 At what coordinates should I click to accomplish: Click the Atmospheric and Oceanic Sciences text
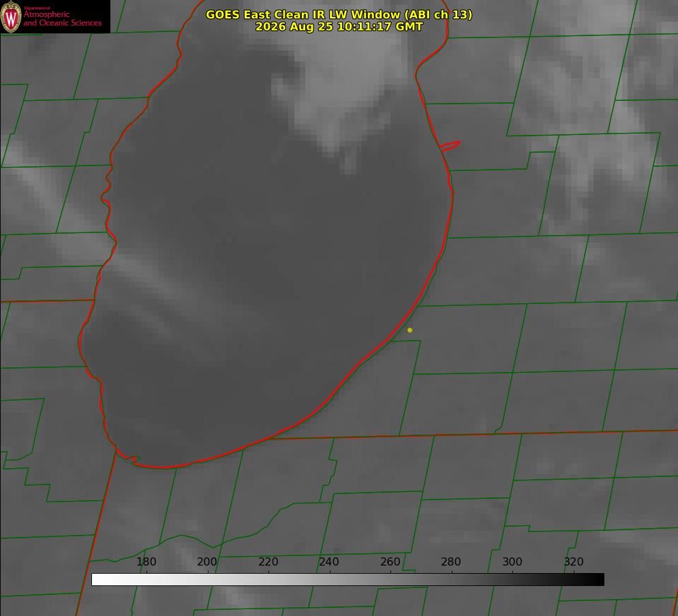(x=62, y=18)
